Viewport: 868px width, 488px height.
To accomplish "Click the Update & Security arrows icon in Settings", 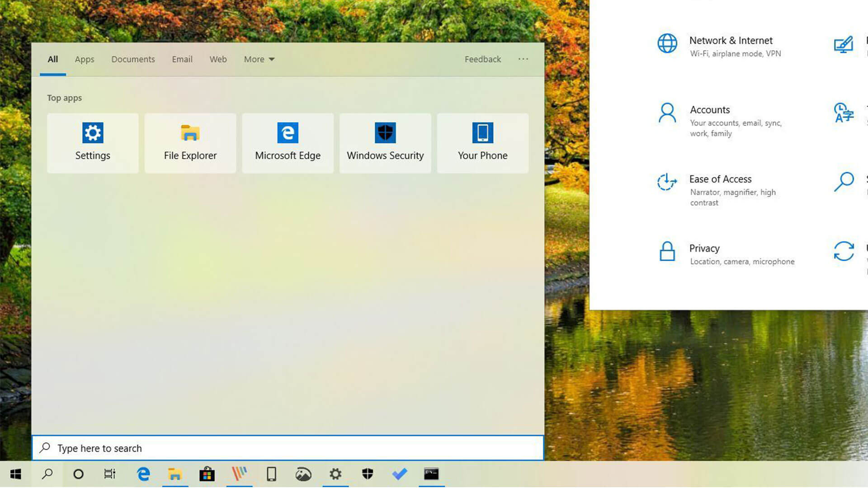I will click(x=844, y=251).
